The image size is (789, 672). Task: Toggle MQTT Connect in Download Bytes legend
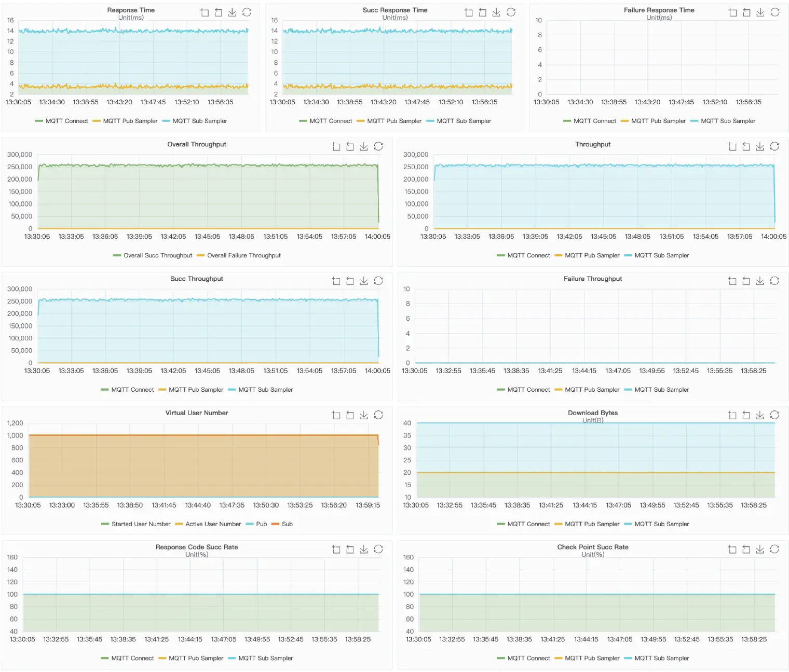(523, 524)
